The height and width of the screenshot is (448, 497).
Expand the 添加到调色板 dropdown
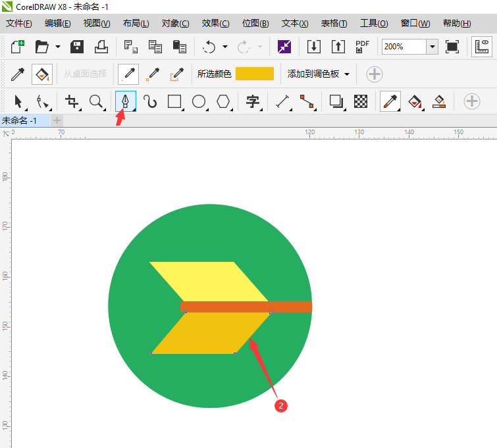[347, 74]
